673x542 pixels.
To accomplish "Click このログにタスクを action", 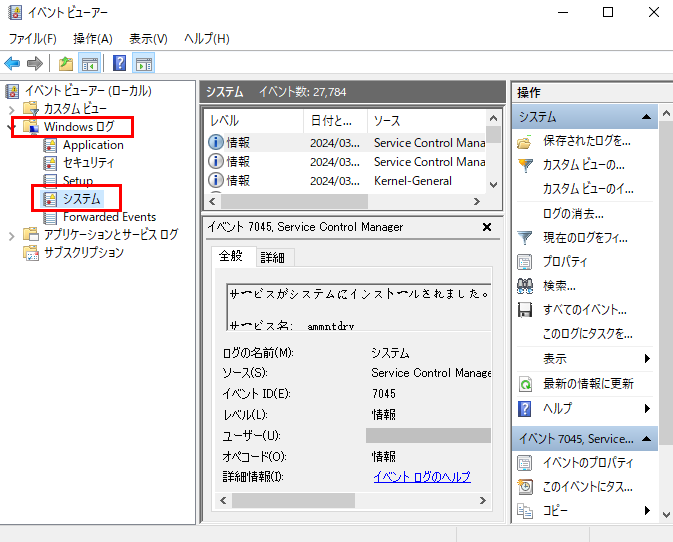I will [588, 334].
